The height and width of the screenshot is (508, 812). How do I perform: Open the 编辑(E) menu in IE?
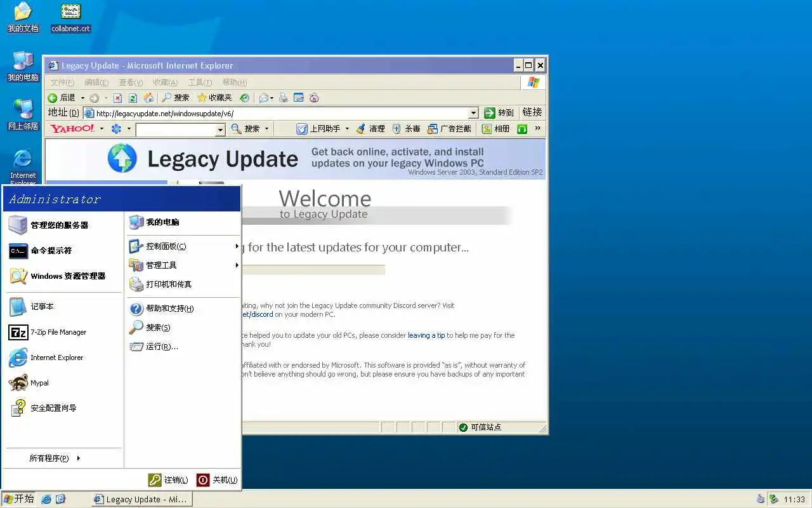[96, 83]
